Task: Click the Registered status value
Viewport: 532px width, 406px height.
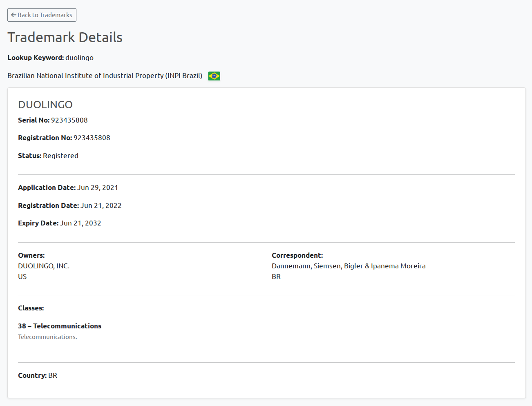Action: (x=60, y=156)
